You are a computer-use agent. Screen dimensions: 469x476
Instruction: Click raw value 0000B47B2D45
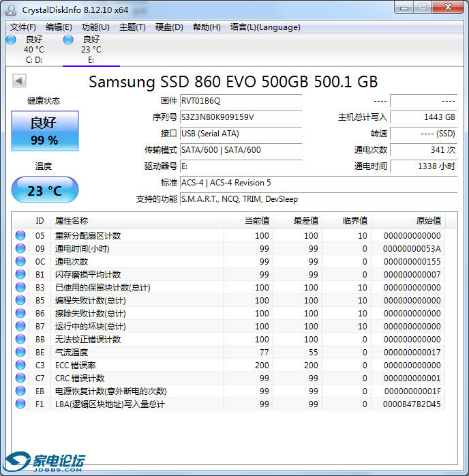pos(412,404)
